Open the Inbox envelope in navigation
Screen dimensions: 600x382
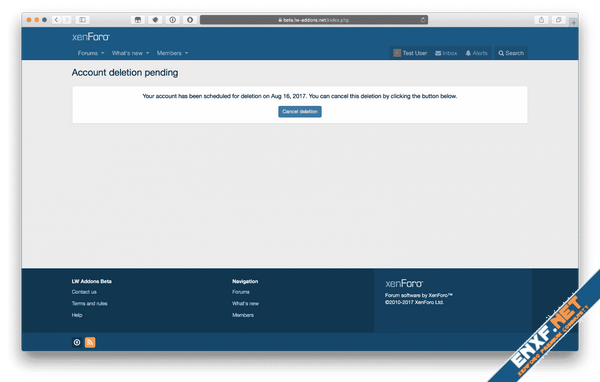(446, 53)
